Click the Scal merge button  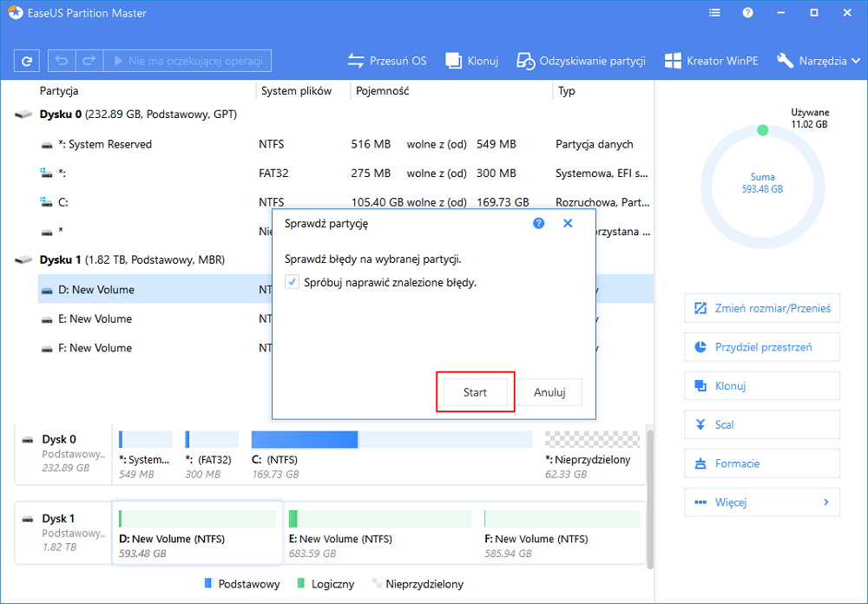762,424
